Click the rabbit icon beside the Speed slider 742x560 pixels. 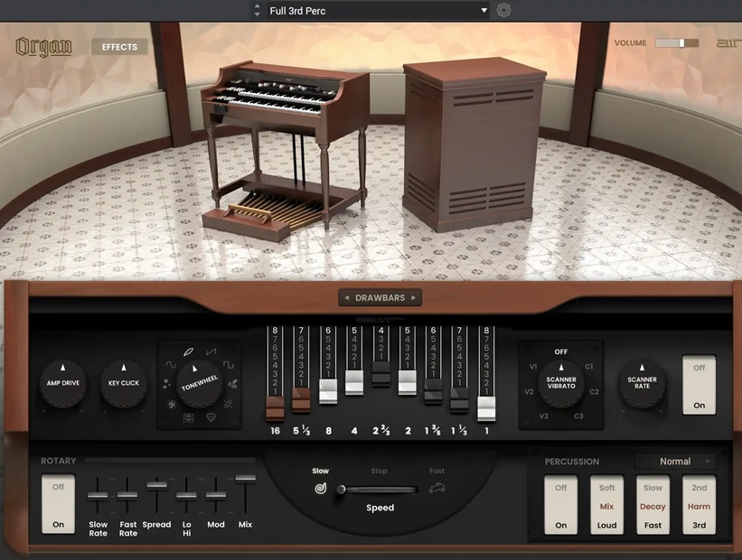pos(437,489)
